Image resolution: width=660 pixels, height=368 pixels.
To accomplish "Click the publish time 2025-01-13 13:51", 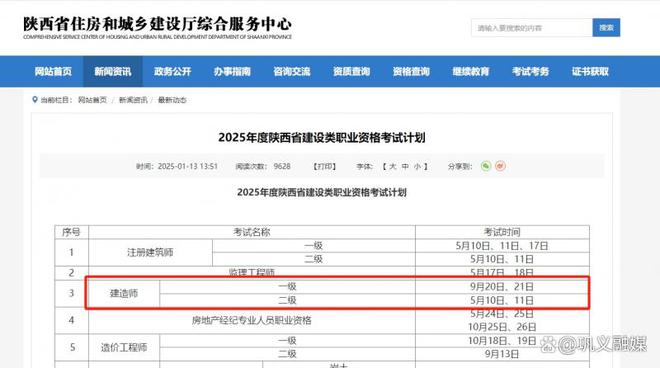I will (187, 166).
